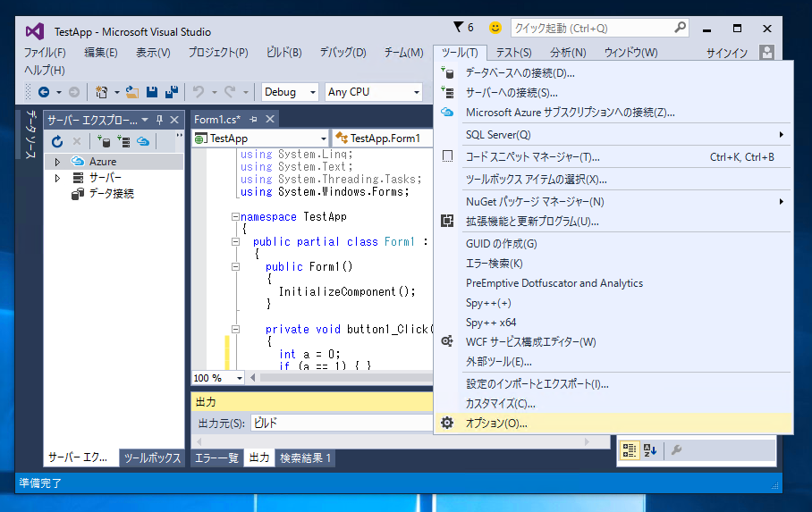Viewport: 812px width, 512px height.
Task: Click the Save All disks icon
Action: pos(172,92)
